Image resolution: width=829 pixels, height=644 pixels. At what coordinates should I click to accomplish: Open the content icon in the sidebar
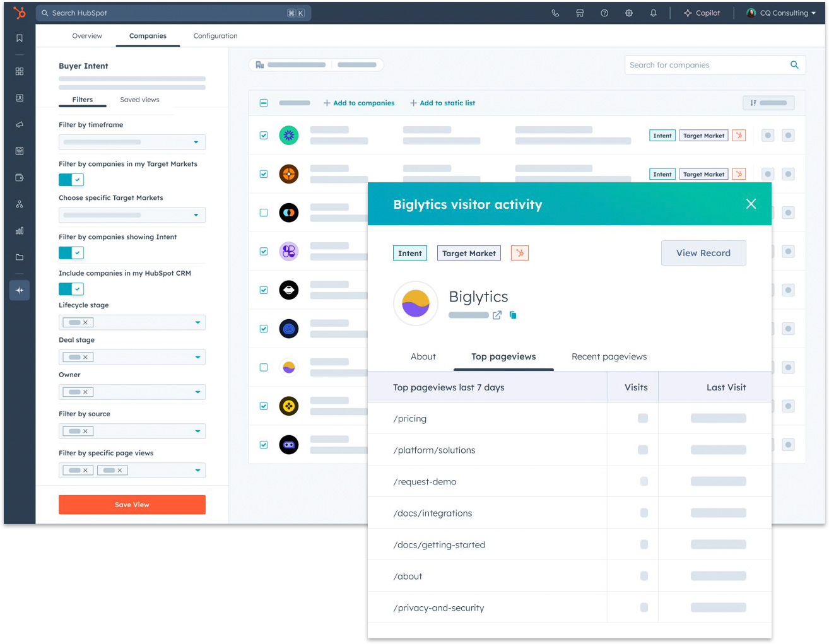20,151
